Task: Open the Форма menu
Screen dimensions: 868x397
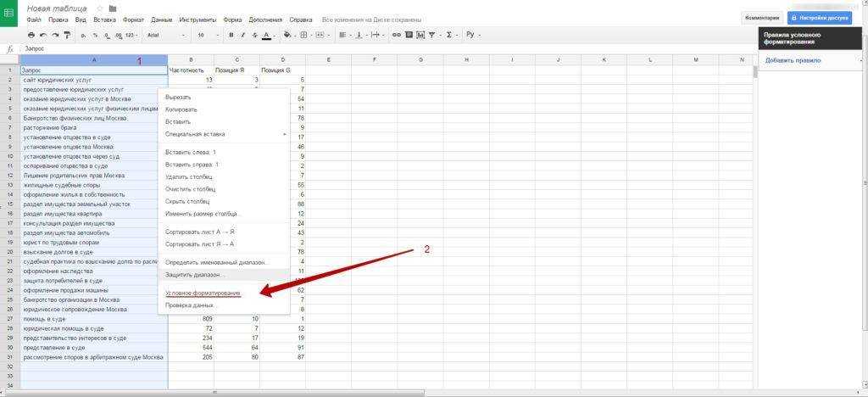Action: tap(232, 20)
